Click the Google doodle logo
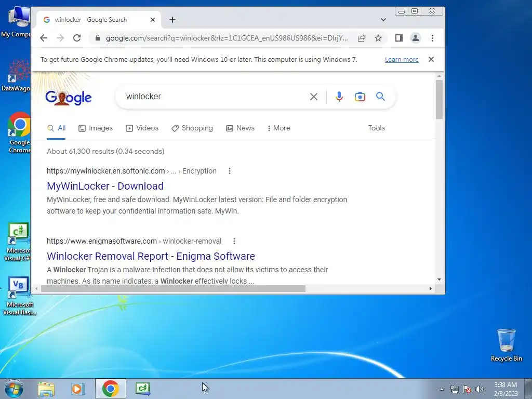This screenshot has width=532, height=399. (69, 97)
